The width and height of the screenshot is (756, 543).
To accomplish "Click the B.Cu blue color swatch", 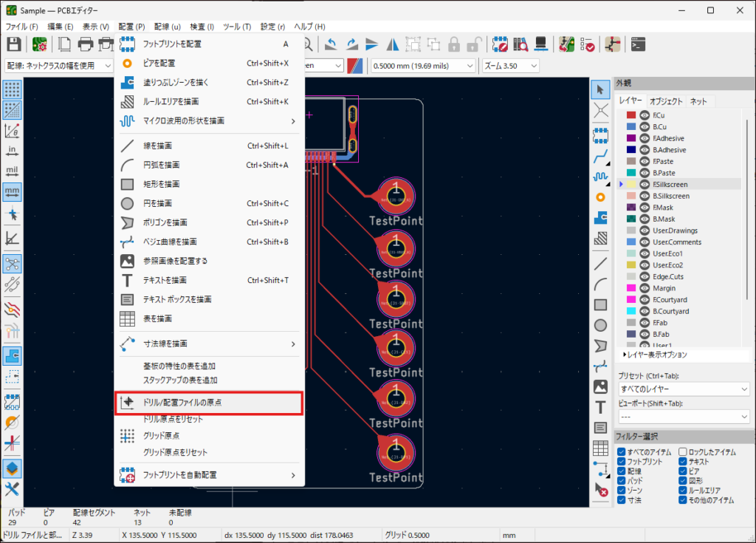I will 631,127.
